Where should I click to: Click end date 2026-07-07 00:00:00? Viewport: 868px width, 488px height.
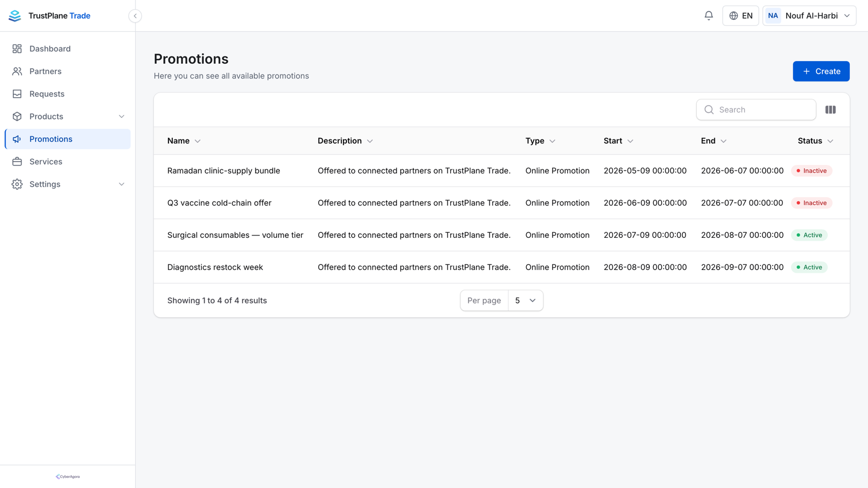click(742, 203)
